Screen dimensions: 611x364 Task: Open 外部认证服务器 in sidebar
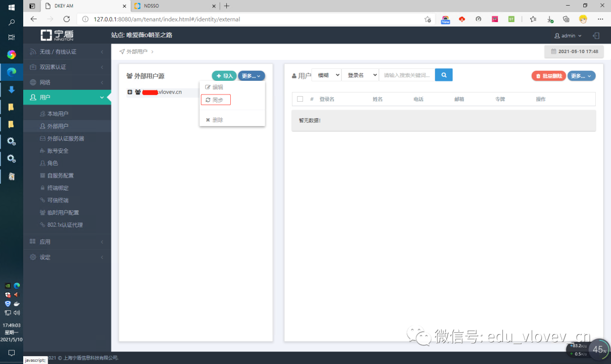pyautogui.click(x=67, y=138)
